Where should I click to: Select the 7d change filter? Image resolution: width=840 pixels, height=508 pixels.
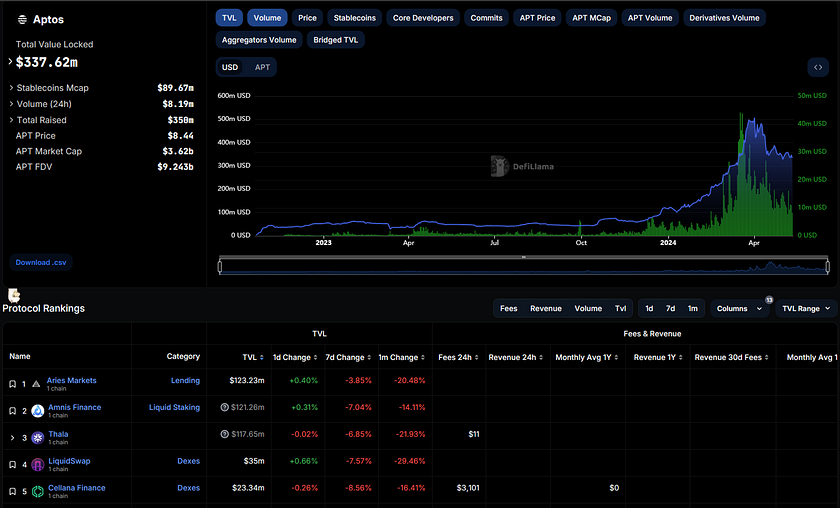coord(670,309)
